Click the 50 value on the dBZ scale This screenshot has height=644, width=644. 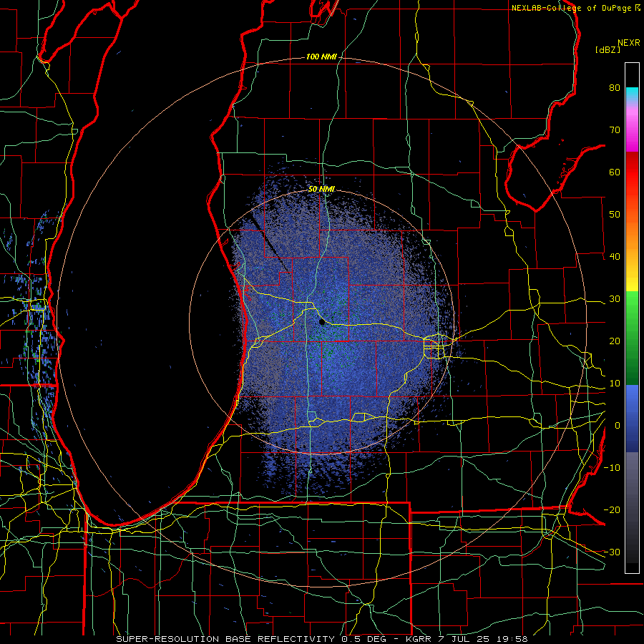pyautogui.click(x=615, y=215)
